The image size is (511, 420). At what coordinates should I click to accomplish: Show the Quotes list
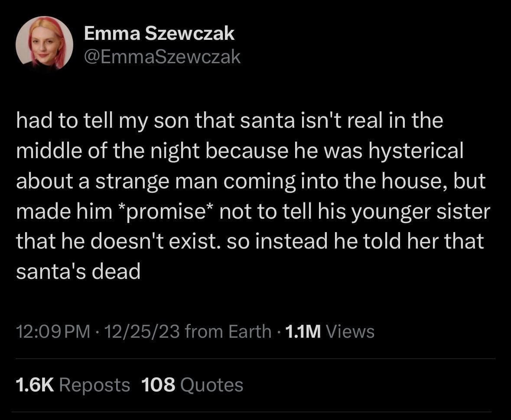(x=212, y=384)
